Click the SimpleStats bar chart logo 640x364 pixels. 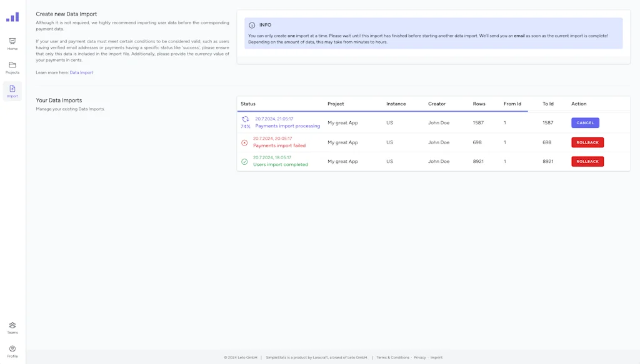point(12,17)
